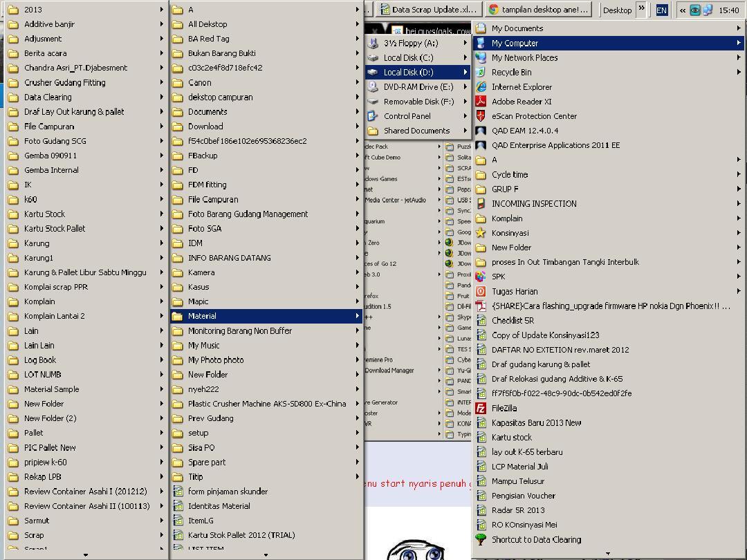
Task: Switch to the Chrome tampilan desktop taskbar button
Action: point(538,10)
